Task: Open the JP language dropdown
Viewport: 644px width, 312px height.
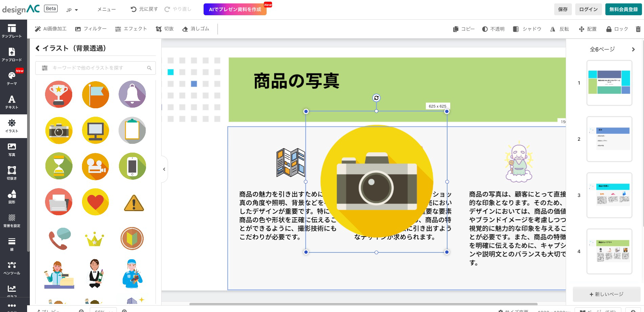Action: pyautogui.click(x=72, y=10)
